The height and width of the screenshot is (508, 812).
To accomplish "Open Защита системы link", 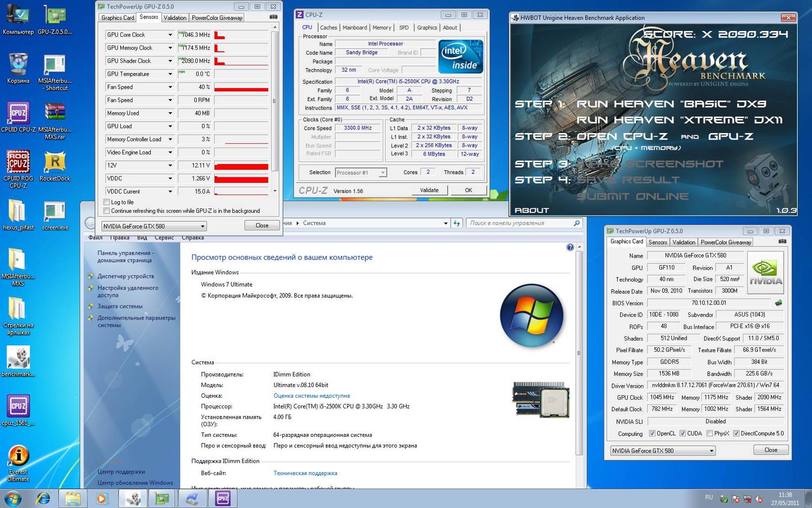I will tap(120, 306).
